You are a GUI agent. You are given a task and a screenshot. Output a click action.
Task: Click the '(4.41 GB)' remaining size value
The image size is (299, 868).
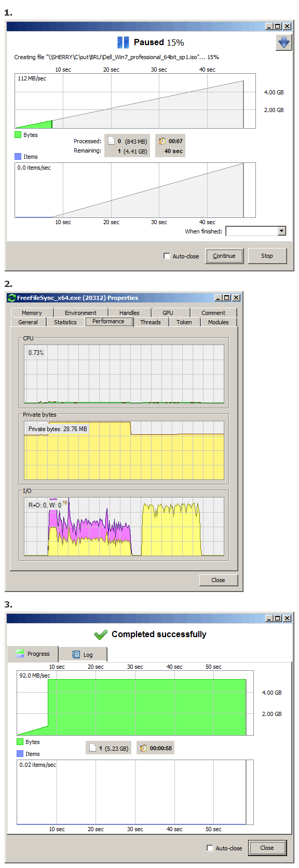[135, 151]
